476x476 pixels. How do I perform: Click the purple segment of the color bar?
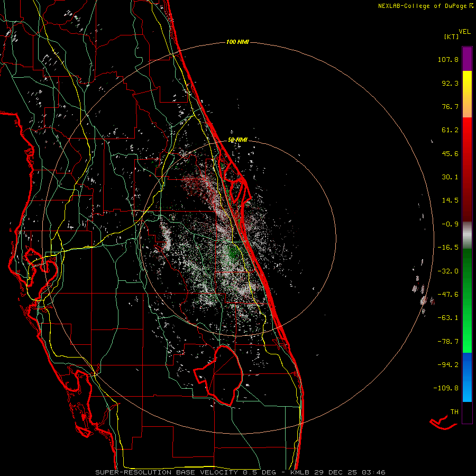click(x=467, y=59)
